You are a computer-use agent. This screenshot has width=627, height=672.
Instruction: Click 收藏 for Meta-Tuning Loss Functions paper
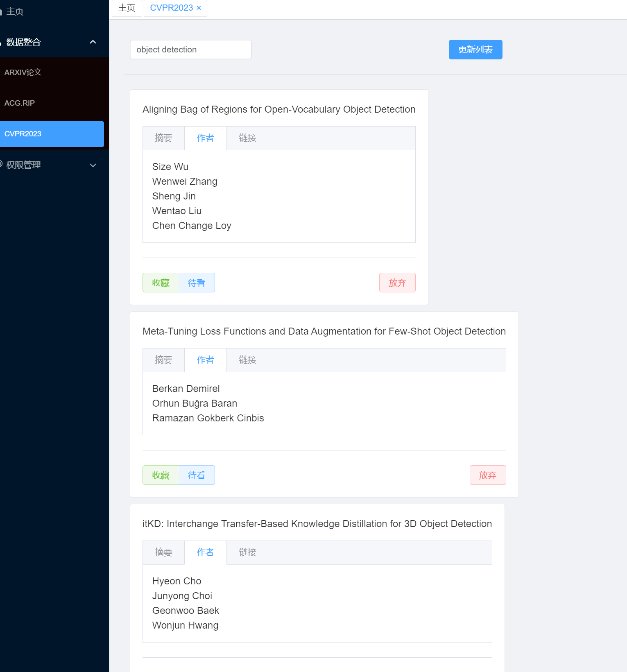coord(161,475)
